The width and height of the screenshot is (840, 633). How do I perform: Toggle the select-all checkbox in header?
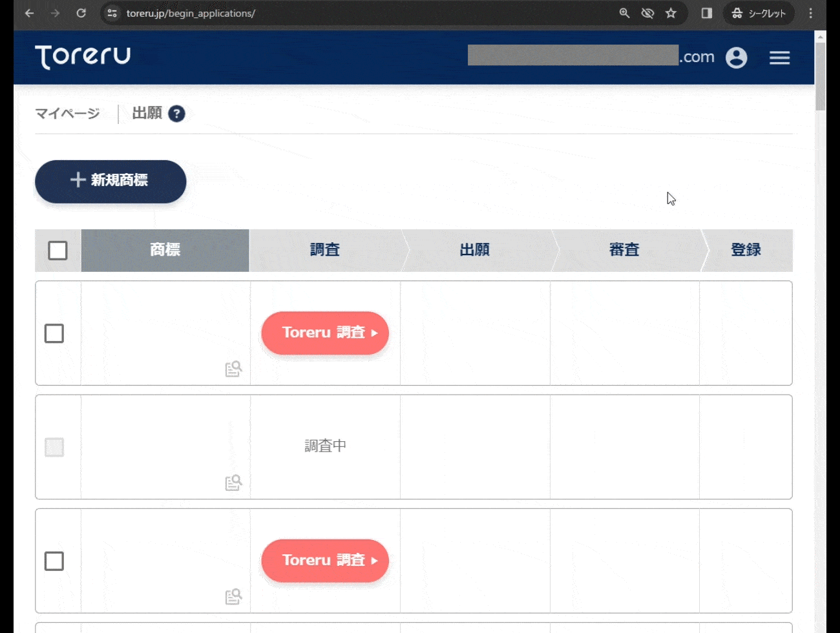(x=58, y=251)
